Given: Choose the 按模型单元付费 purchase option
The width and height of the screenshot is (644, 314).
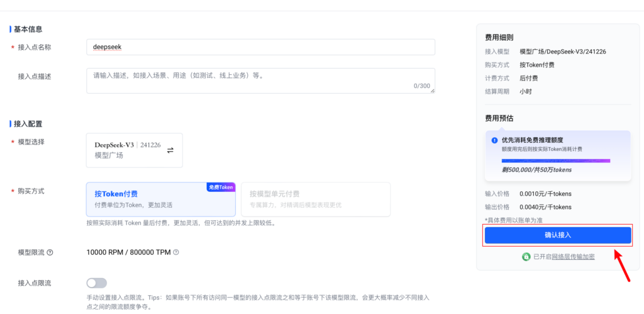Looking at the screenshot, I should (315, 199).
